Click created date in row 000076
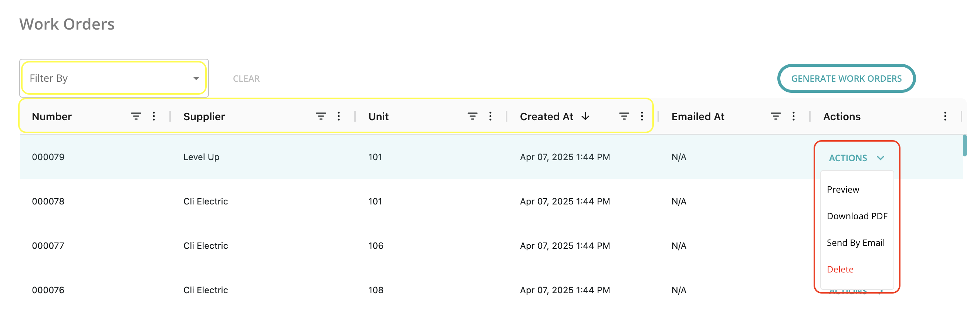Screen dimensions: 980x315 click(x=565, y=290)
